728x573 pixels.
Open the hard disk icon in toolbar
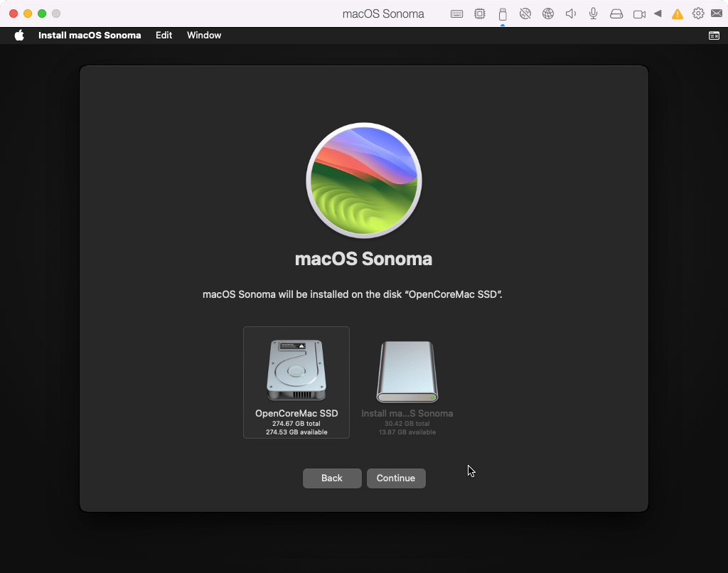[x=616, y=14]
